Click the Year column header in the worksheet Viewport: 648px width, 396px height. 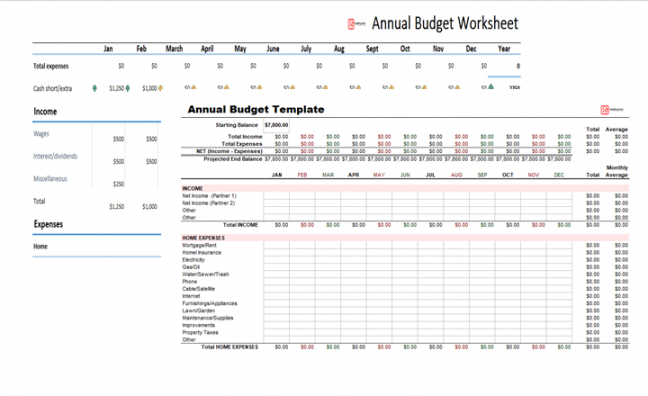504,48
